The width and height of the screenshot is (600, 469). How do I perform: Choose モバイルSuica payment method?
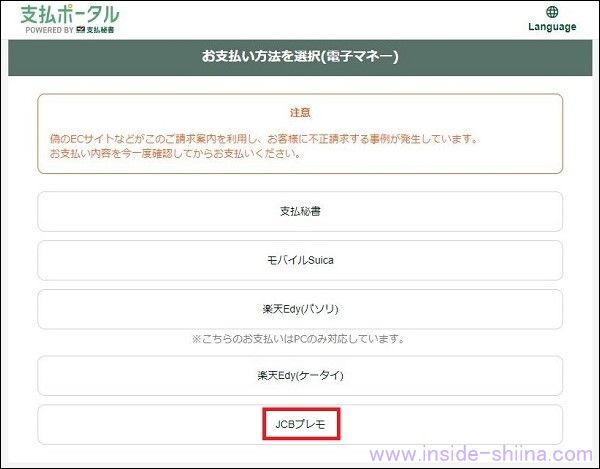click(x=300, y=260)
